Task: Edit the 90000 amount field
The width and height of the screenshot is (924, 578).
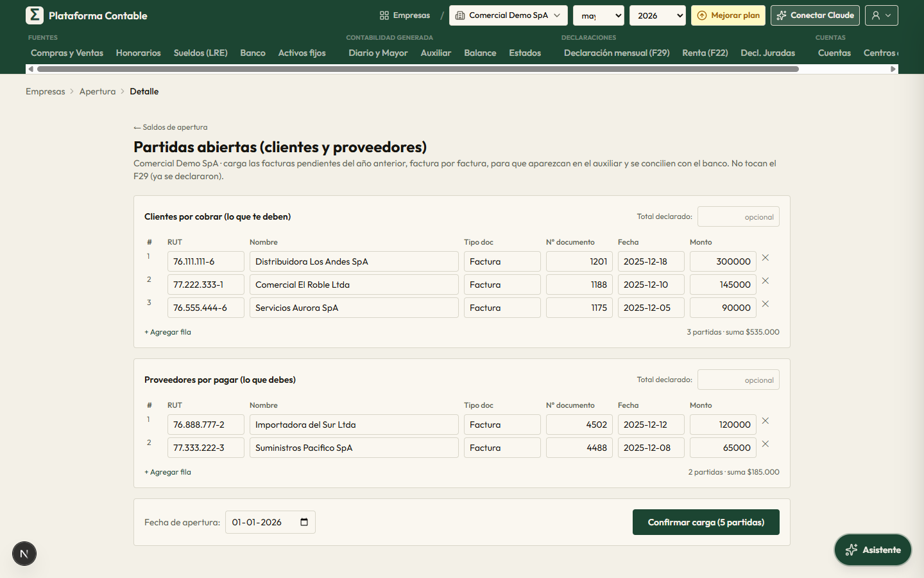Action: pyautogui.click(x=723, y=308)
